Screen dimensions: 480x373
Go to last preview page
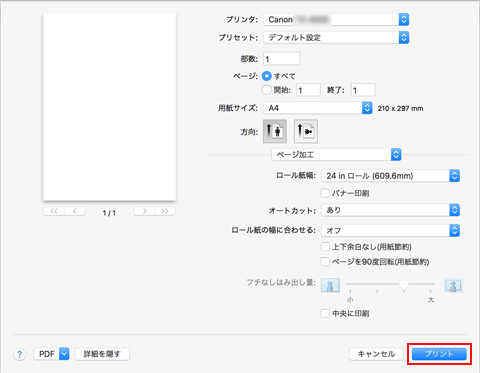(165, 211)
